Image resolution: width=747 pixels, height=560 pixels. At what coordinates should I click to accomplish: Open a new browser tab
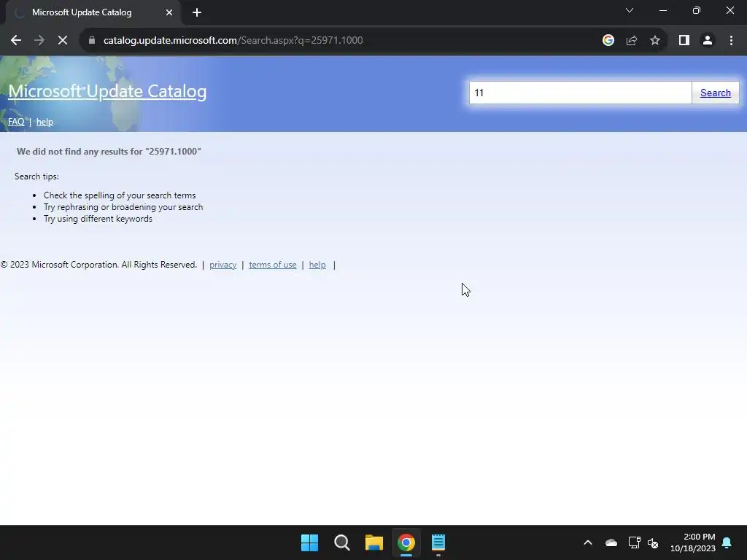tap(197, 12)
